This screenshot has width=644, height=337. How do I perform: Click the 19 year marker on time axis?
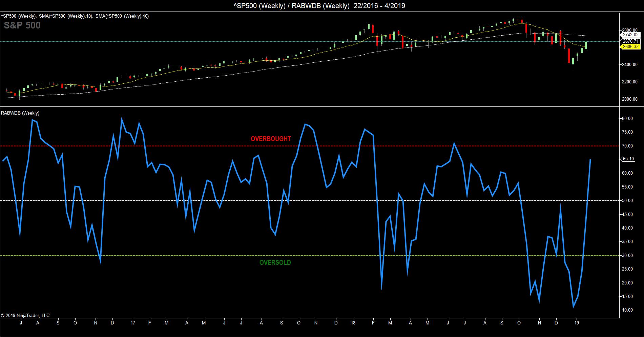coord(577,323)
